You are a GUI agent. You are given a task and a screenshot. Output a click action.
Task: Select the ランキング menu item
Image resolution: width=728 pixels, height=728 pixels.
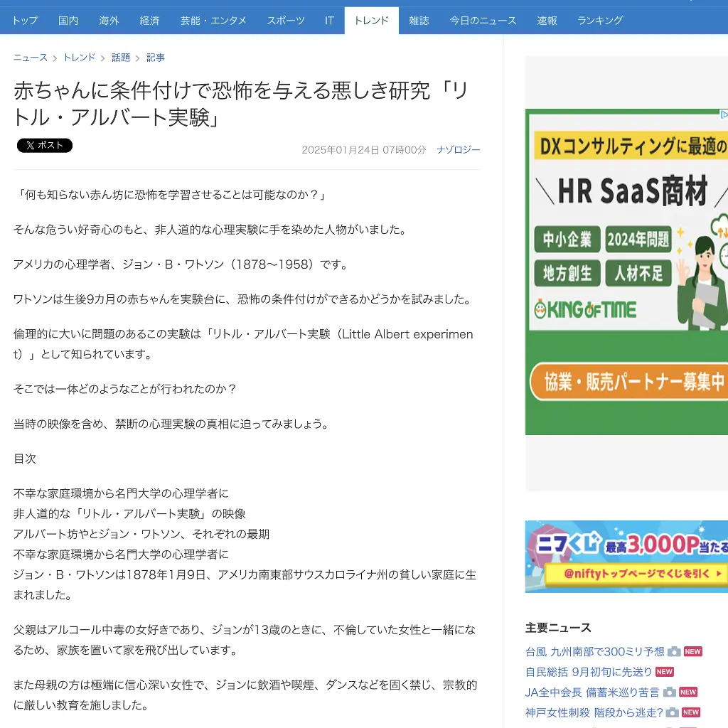[x=599, y=21]
